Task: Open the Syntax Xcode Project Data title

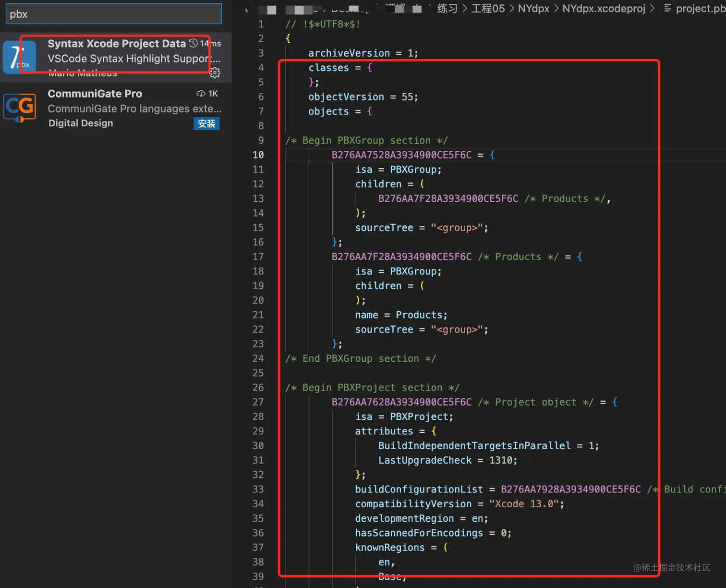Action: [x=117, y=44]
